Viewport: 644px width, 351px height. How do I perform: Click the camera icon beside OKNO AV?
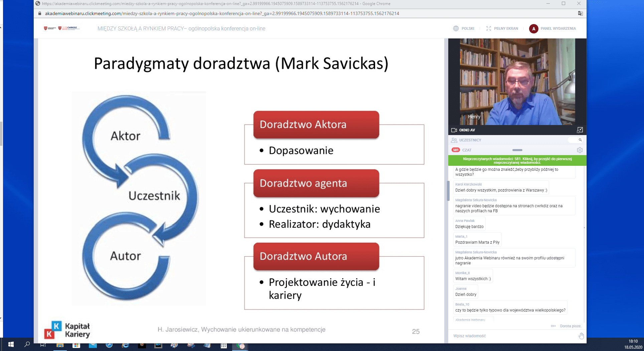pos(454,130)
